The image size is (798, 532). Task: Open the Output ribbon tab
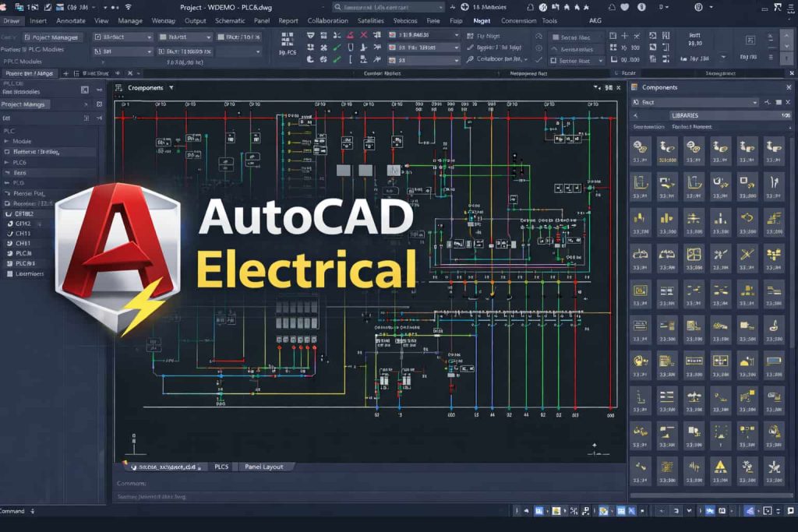point(196,21)
